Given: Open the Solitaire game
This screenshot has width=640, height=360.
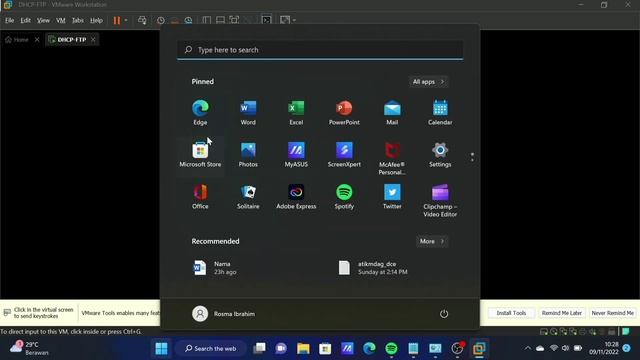Looking at the screenshot, I should [248, 197].
